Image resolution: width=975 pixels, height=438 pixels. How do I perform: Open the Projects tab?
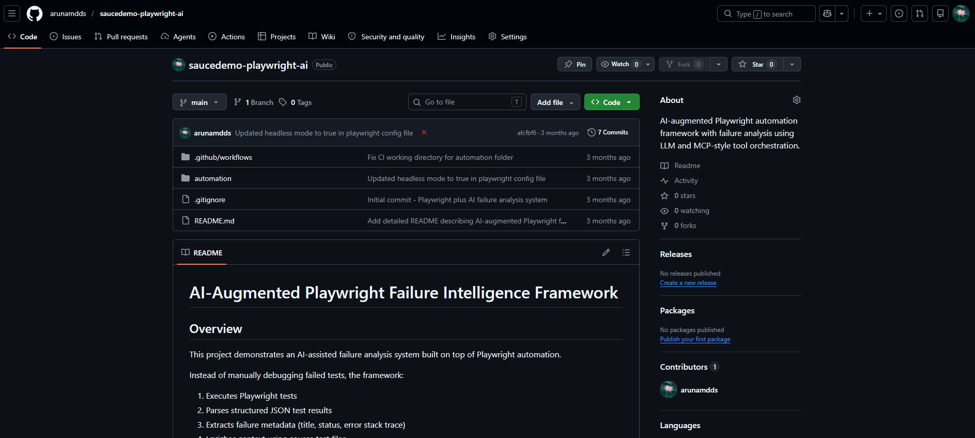point(277,37)
